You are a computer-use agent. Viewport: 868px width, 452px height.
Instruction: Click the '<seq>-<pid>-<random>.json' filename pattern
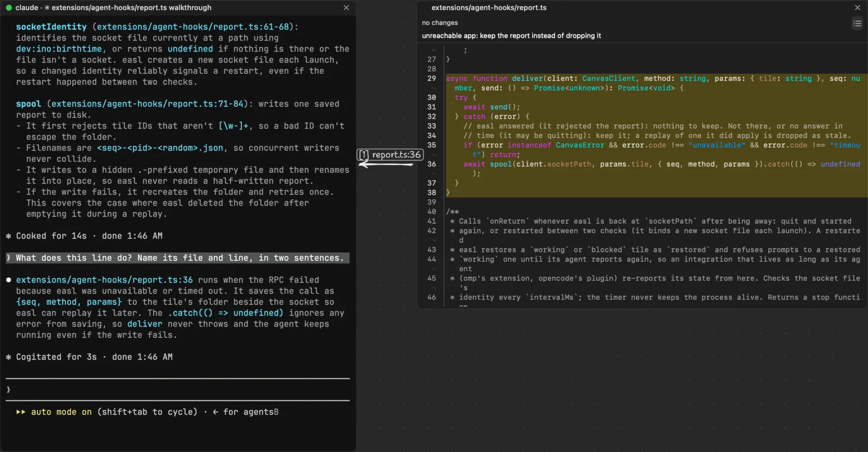(160, 148)
